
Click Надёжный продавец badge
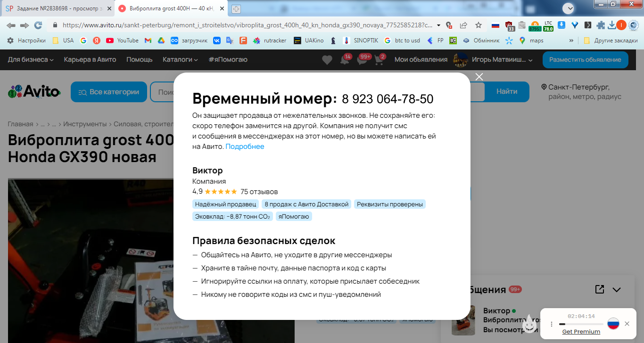coord(225,204)
